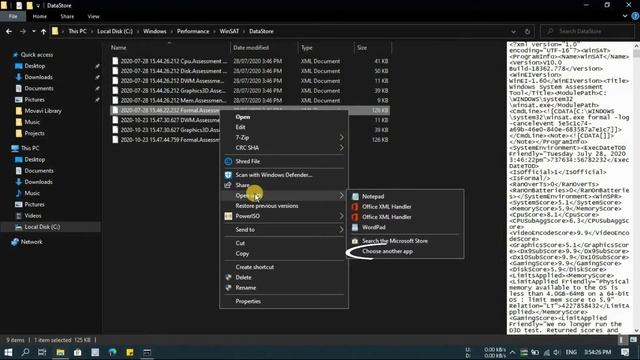Click the Up one level arrow
640x360 pixels.
coord(43,31)
